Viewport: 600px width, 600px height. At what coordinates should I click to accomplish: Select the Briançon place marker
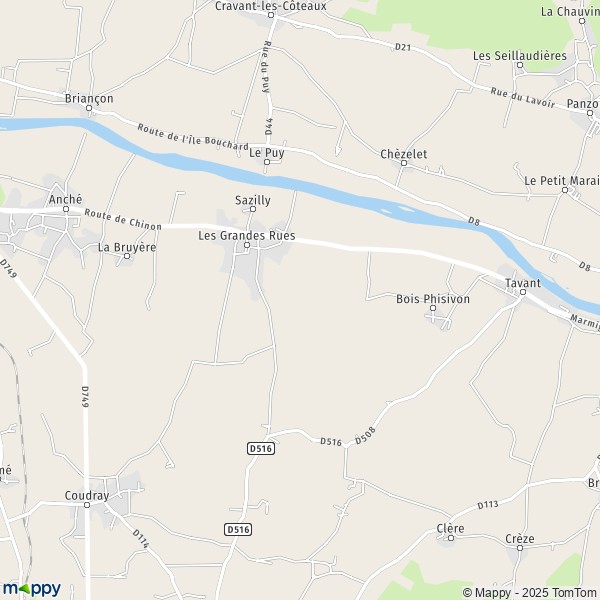[x=89, y=108]
